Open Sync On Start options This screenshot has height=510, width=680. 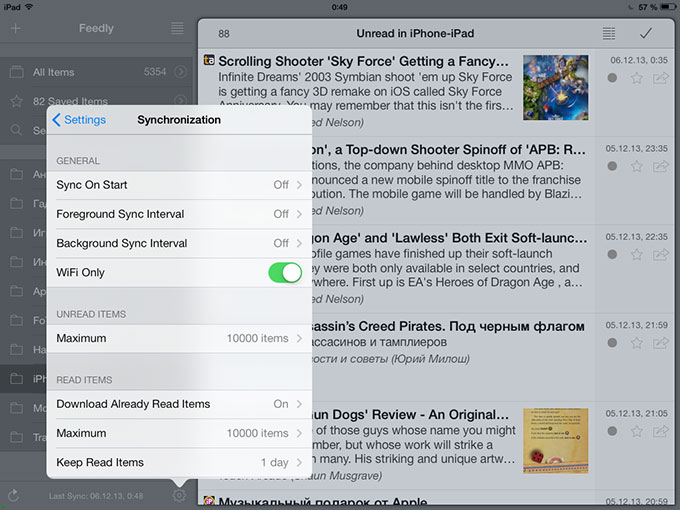[179, 185]
